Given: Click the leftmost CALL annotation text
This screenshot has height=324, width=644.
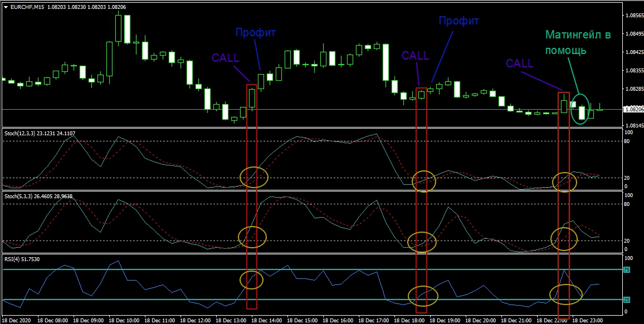Looking at the screenshot, I should pos(225,57).
